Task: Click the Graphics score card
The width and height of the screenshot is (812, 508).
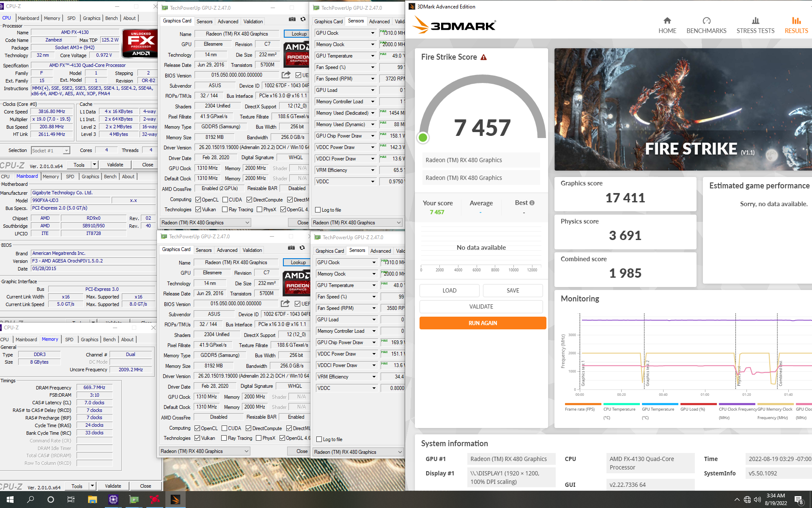Action: click(x=625, y=194)
